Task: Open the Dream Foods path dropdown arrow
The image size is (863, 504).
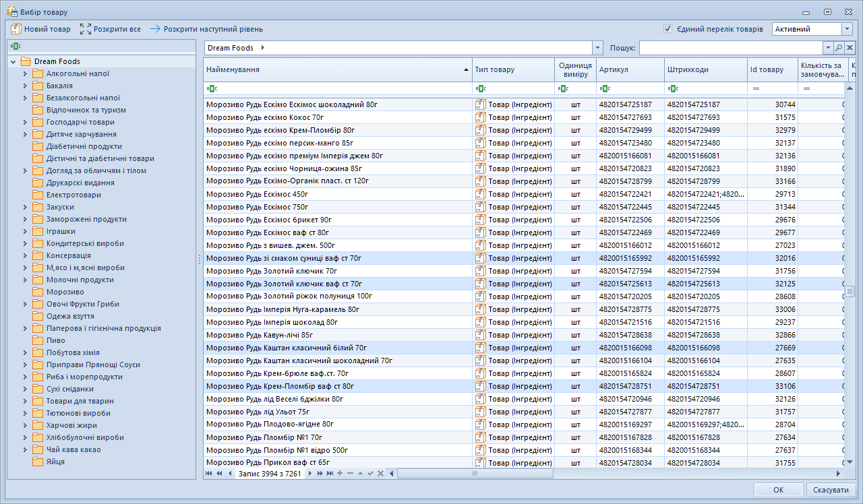Action: pos(597,48)
